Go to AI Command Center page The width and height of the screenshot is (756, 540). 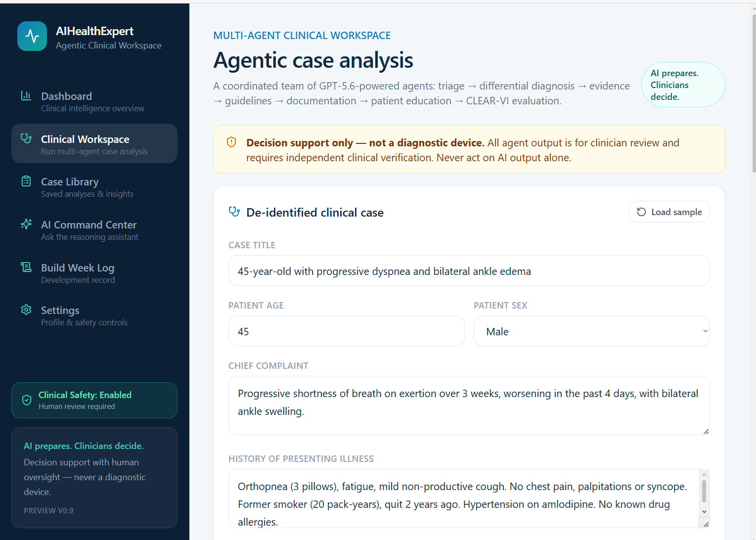point(94,229)
